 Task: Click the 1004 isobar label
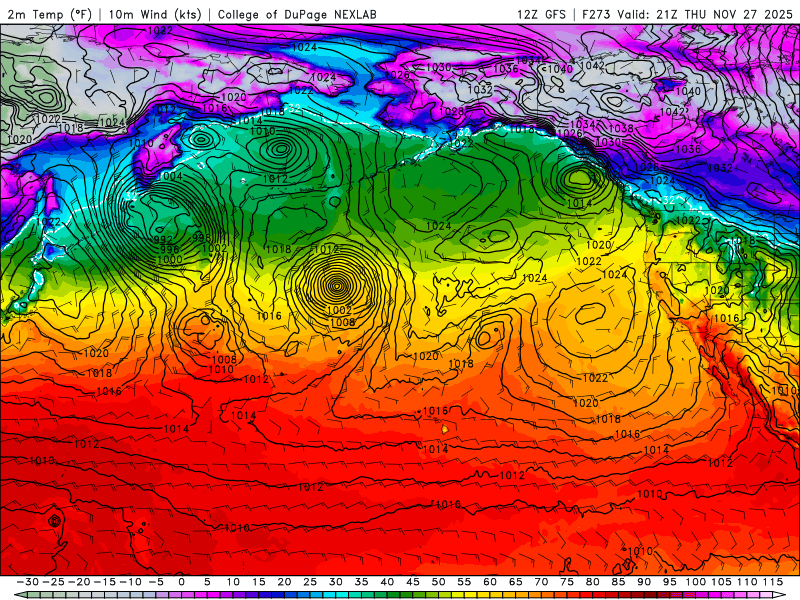coord(170,177)
